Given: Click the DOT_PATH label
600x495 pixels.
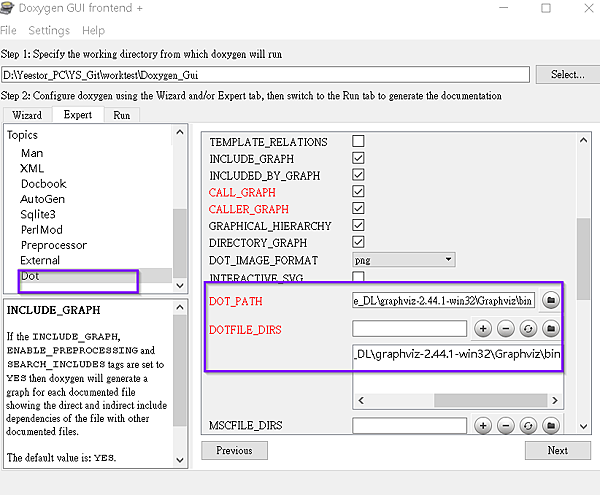Looking at the screenshot, I should coord(236,301).
